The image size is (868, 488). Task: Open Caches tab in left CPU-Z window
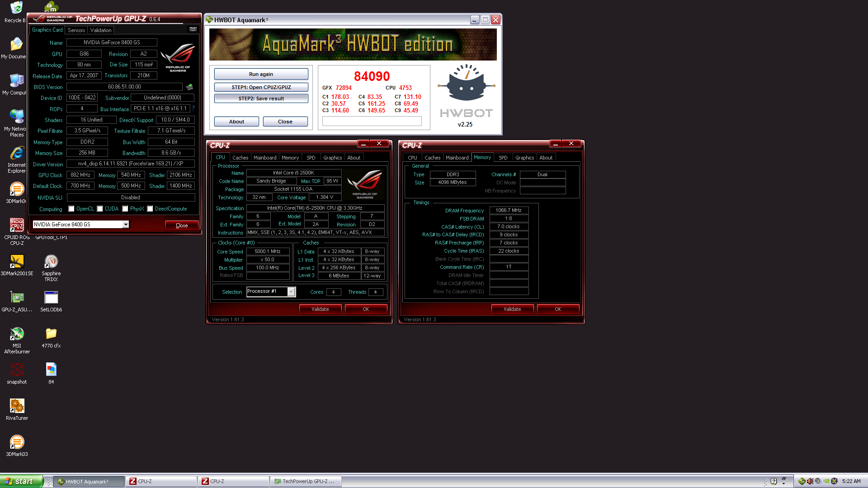tap(241, 158)
